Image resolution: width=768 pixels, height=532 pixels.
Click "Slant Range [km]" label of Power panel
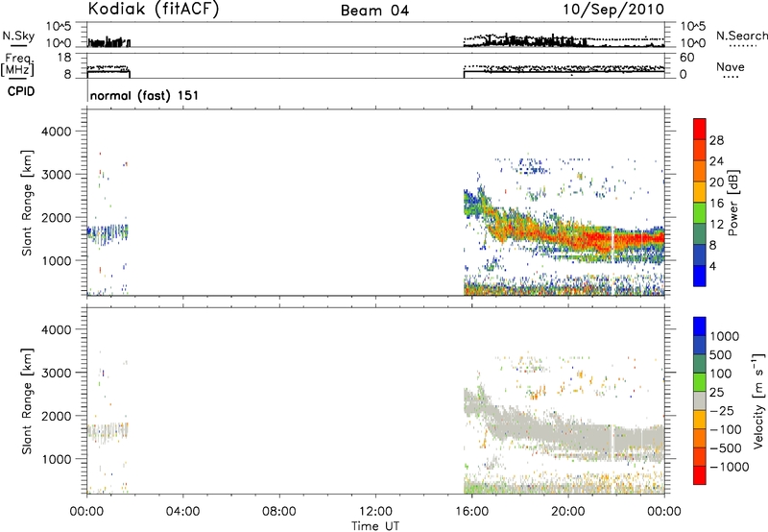[27, 203]
